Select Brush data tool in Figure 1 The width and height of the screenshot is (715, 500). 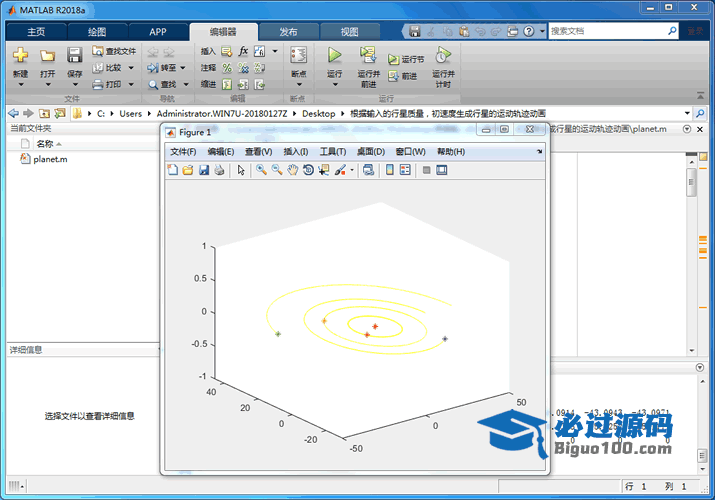[340, 170]
